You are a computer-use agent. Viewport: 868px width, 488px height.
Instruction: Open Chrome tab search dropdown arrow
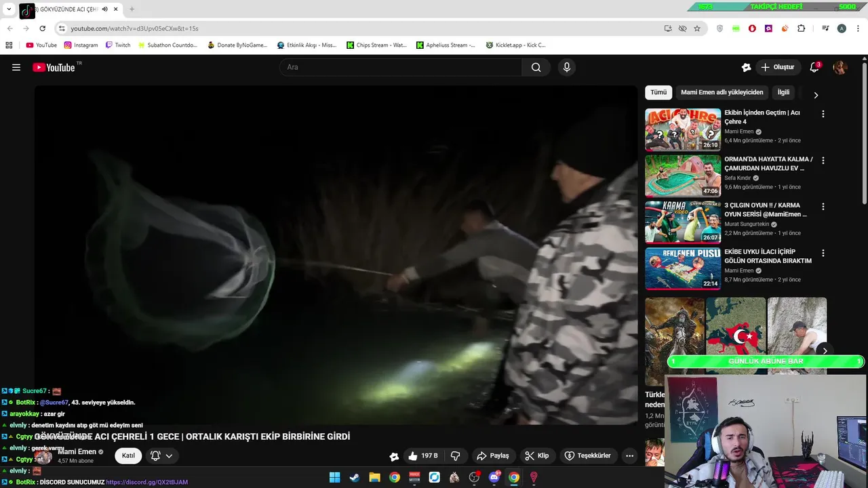(x=9, y=9)
